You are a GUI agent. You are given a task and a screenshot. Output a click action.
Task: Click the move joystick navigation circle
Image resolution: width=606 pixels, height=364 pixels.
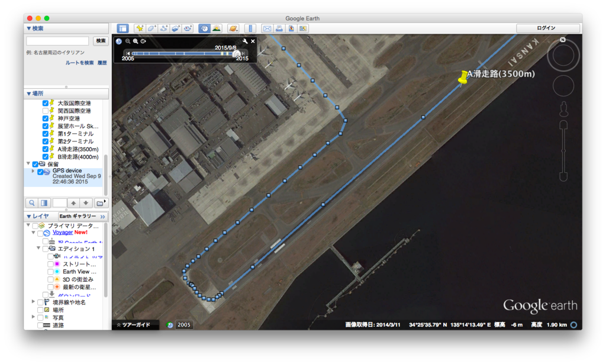coord(563,85)
